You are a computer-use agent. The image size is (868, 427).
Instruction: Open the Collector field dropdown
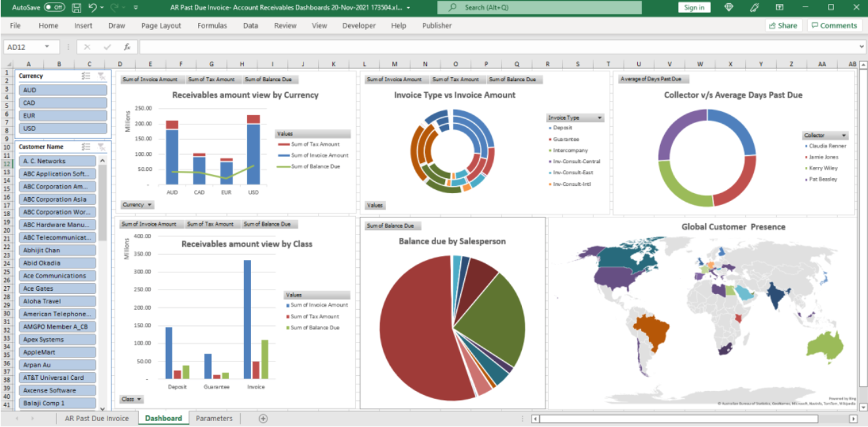pos(844,136)
